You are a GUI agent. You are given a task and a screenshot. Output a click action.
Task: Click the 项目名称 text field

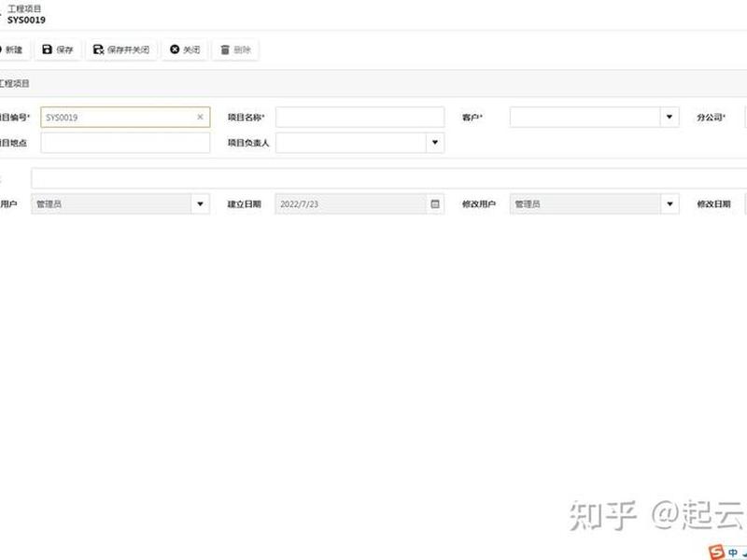pos(359,118)
